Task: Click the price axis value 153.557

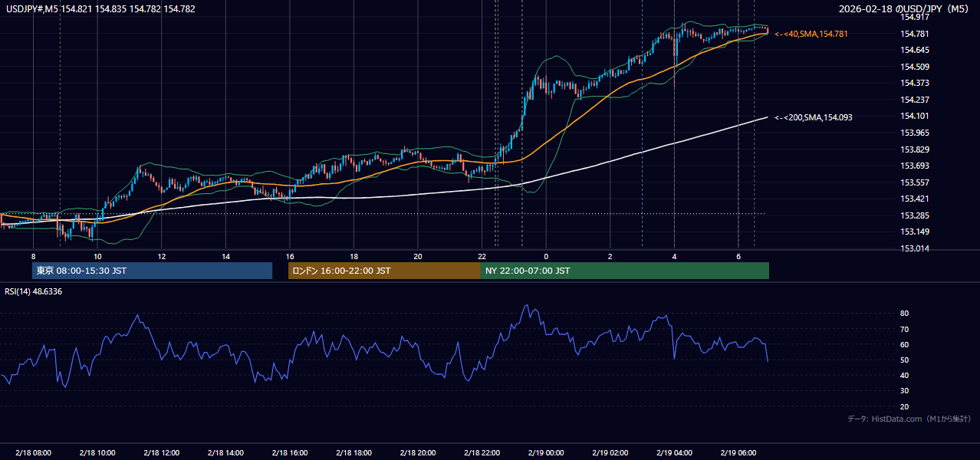Action: point(915,182)
